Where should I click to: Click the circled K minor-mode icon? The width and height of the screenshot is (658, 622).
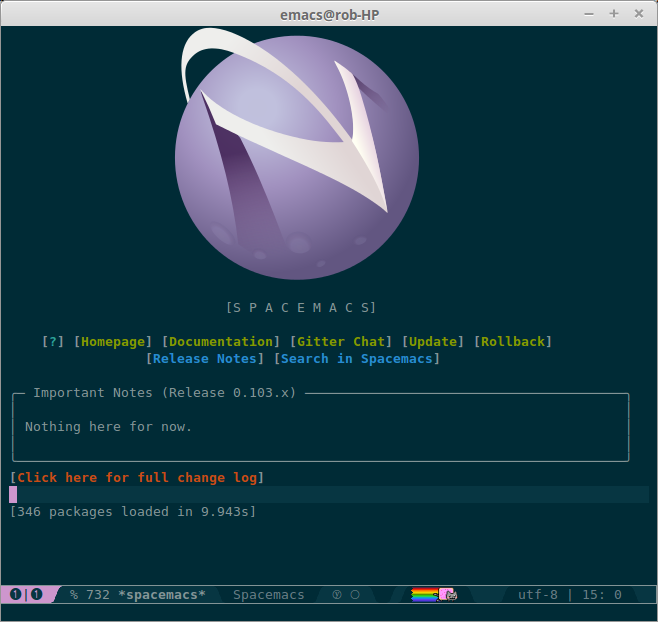[337, 594]
